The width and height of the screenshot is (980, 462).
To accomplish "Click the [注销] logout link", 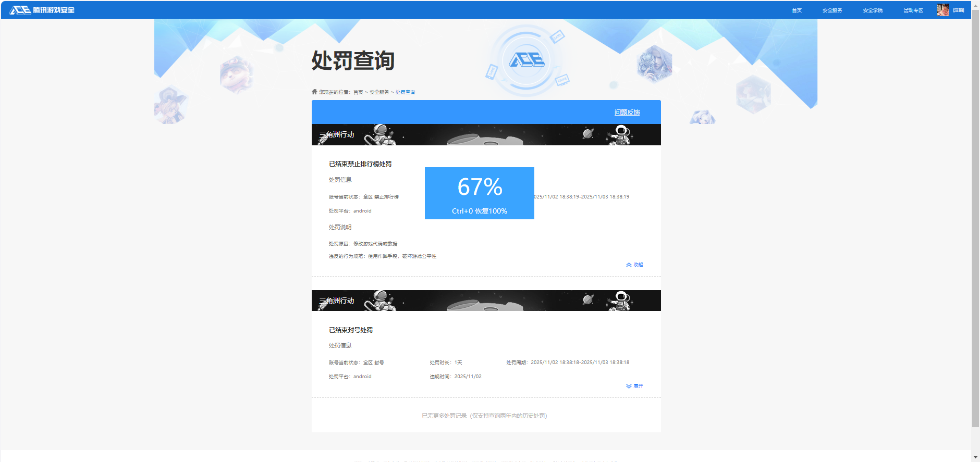I will (x=959, y=10).
